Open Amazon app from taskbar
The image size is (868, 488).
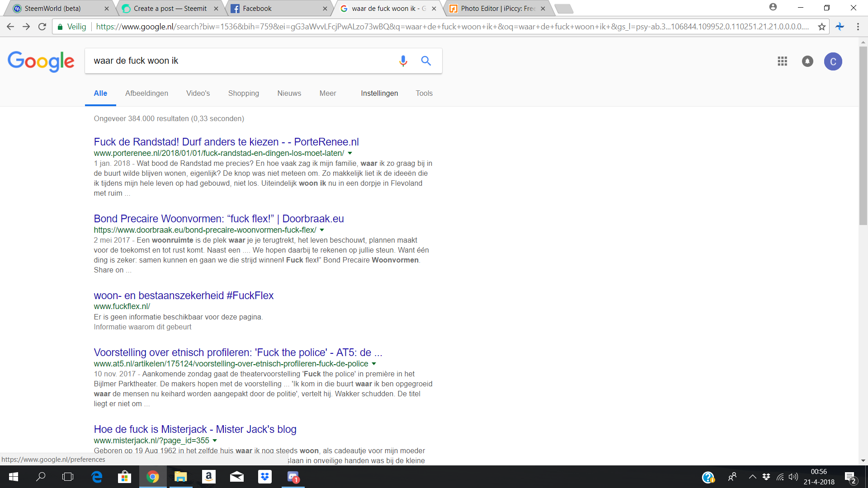pos(208,477)
